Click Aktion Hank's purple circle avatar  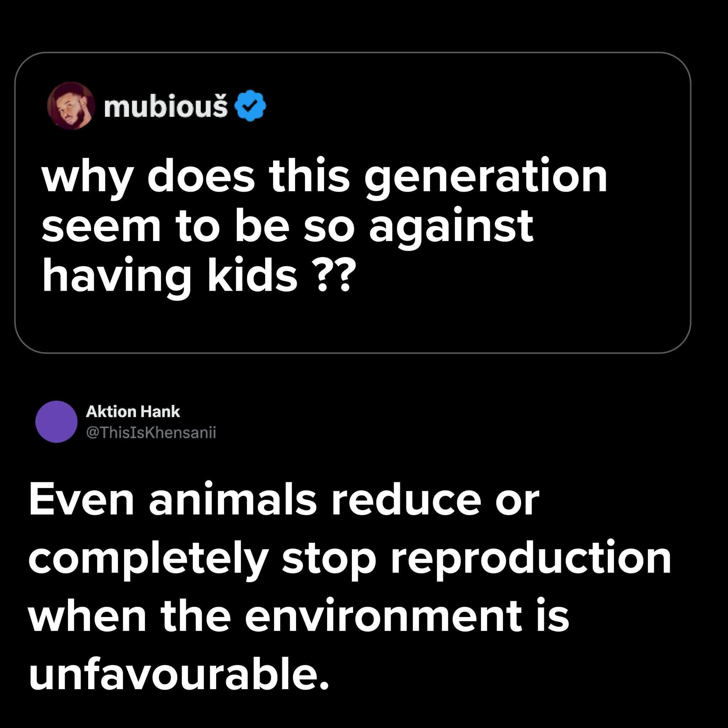(57, 422)
